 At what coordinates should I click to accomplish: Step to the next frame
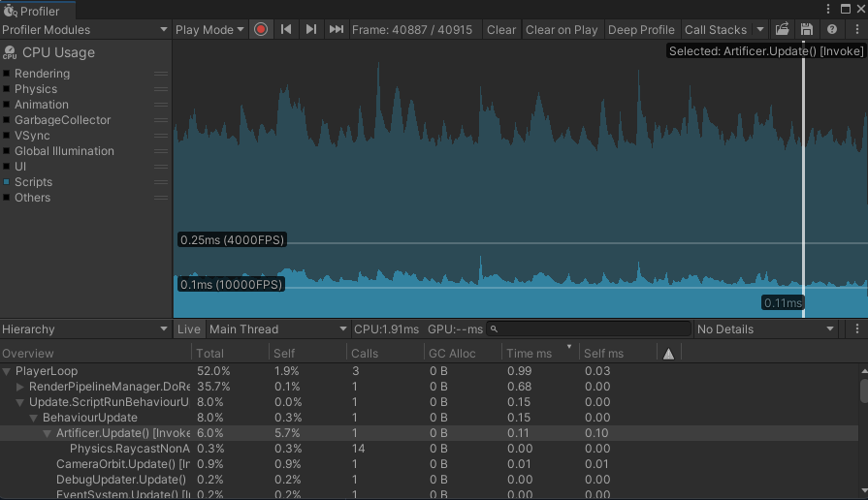(311, 29)
